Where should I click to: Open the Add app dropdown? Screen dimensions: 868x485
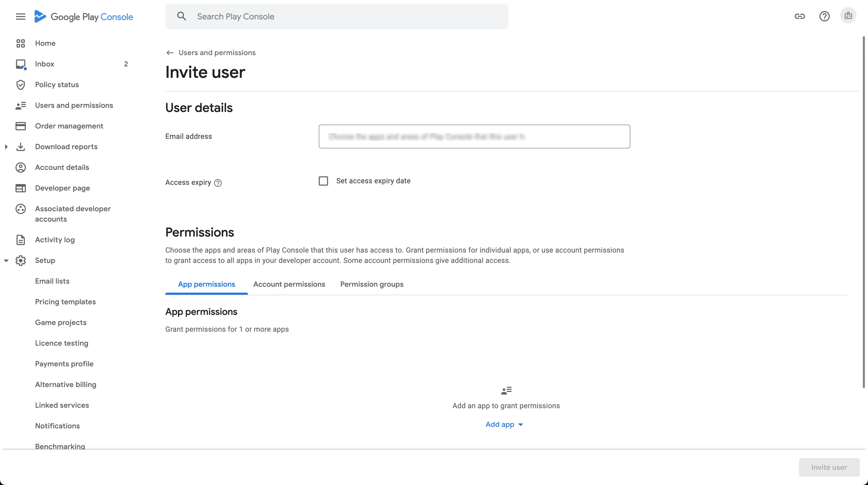pos(504,424)
